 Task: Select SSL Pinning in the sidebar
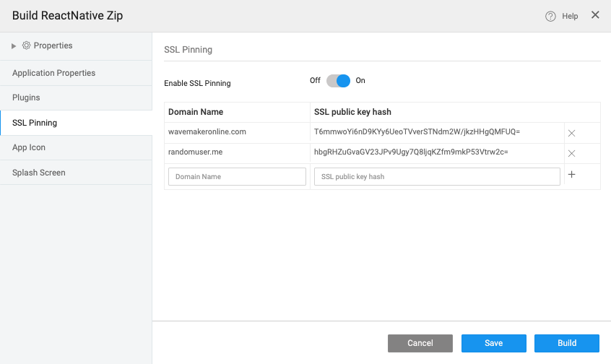[x=35, y=123]
